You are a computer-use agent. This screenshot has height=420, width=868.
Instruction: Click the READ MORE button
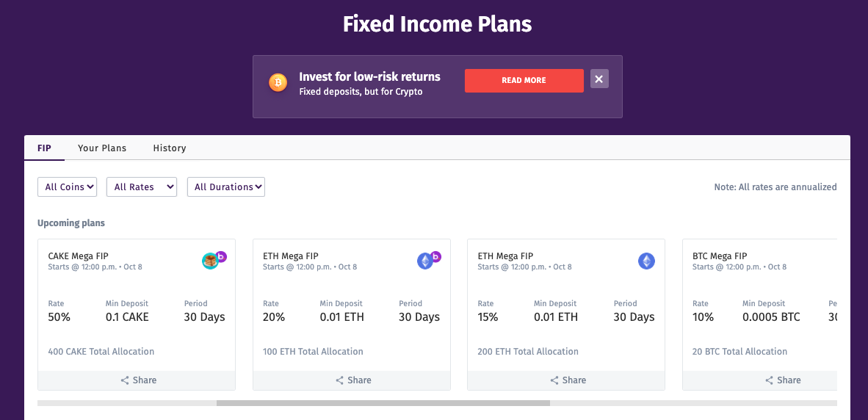[x=524, y=81]
